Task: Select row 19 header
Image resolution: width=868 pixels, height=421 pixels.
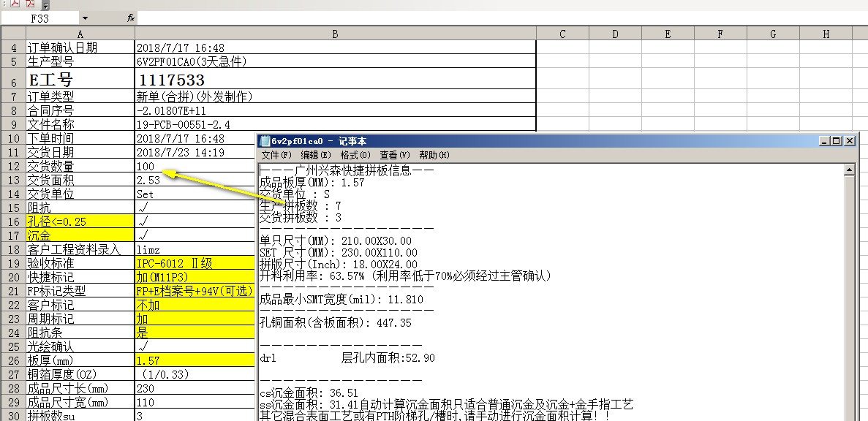Action: (13, 263)
